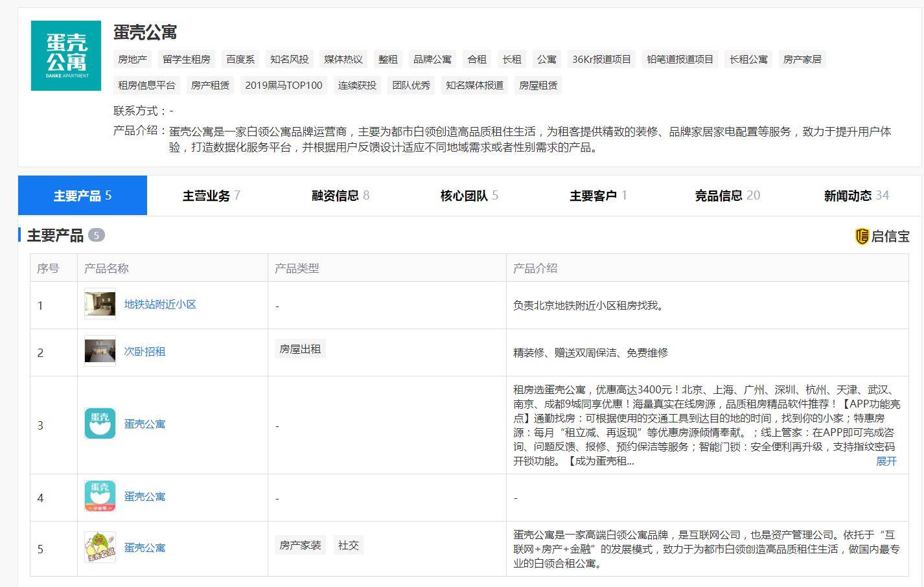Click the 社交 product type tag

click(x=349, y=545)
